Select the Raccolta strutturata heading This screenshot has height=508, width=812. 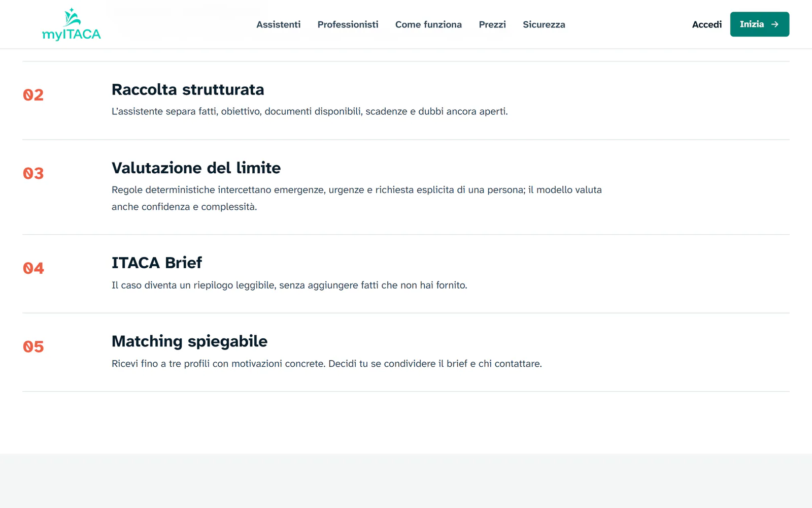pos(188,89)
